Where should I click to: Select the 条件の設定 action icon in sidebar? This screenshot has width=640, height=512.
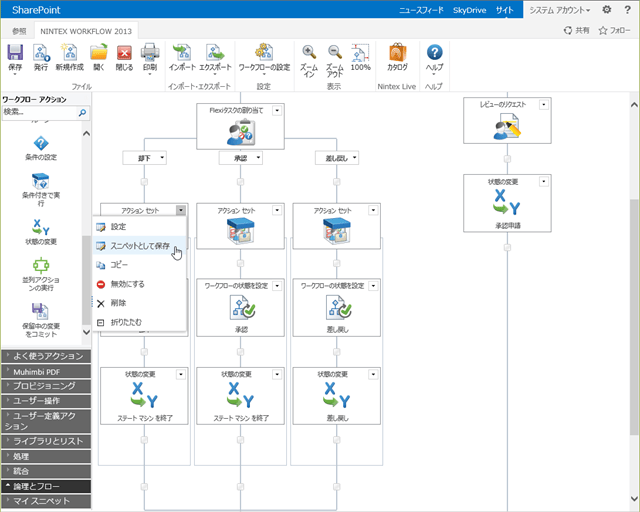point(41,144)
